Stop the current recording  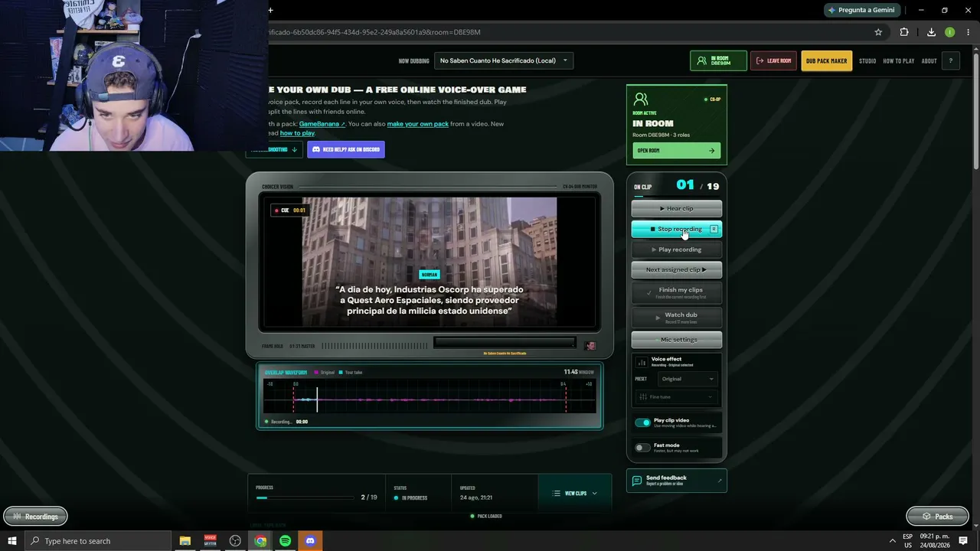pos(676,229)
